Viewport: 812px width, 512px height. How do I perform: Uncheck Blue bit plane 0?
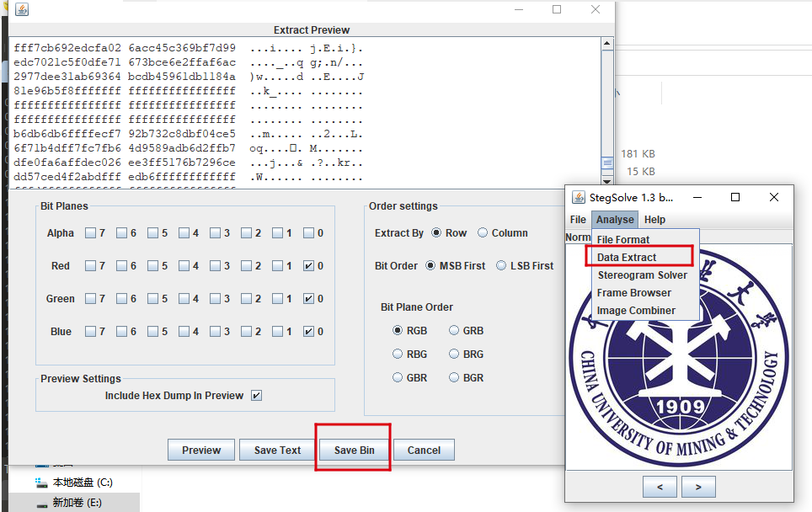tap(308, 331)
